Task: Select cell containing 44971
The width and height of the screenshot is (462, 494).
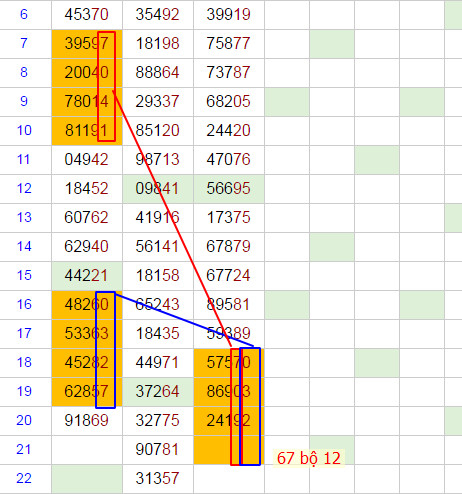Action: (158, 363)
